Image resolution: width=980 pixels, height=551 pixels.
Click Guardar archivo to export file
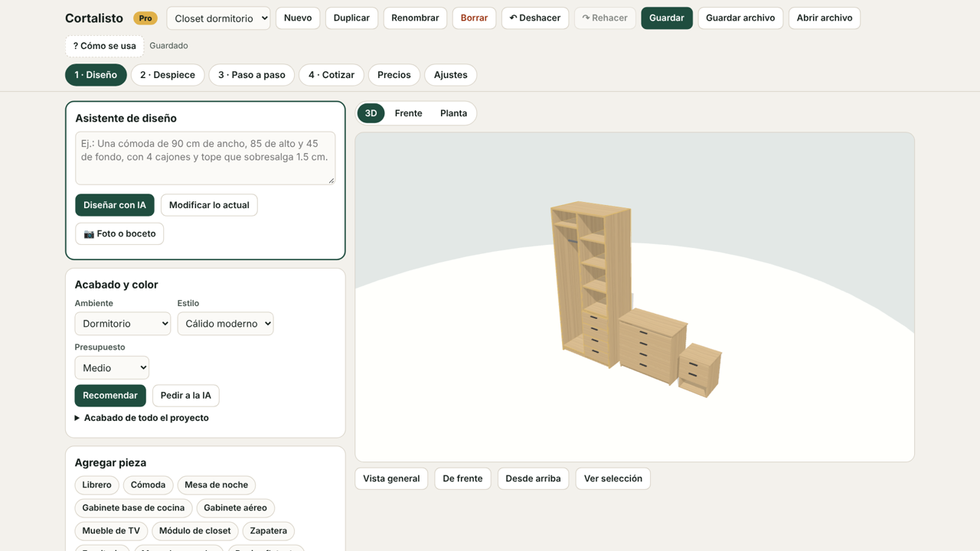pyautogui.click(x=740, y=18)
